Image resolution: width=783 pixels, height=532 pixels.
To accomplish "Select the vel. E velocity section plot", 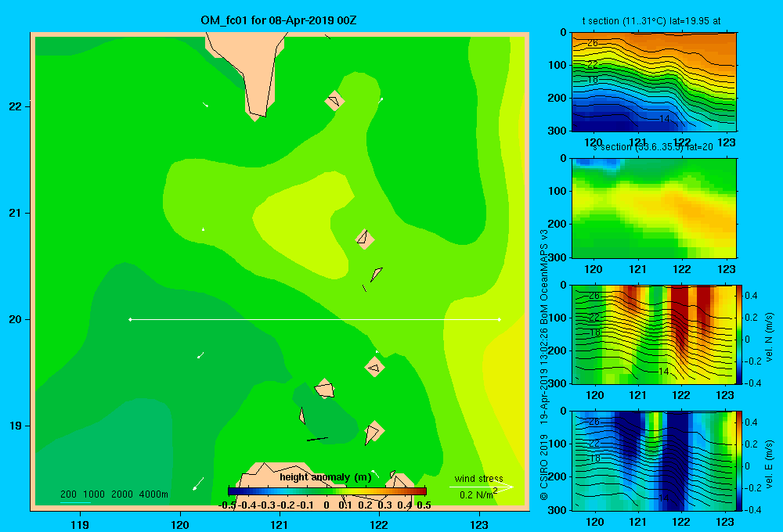I will coord(654,461).
